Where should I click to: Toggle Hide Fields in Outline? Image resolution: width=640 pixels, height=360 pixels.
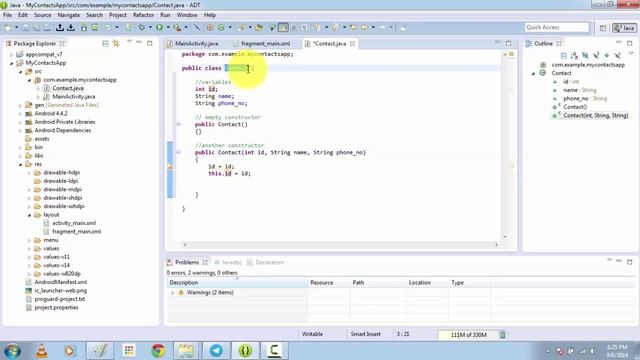[585, 55]
